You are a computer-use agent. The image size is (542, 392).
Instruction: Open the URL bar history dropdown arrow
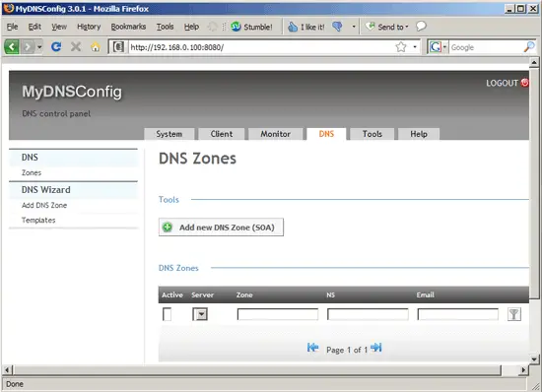pos(415,46)
